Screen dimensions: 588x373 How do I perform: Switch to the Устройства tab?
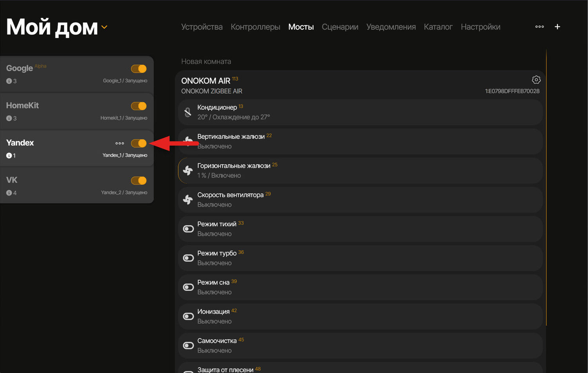(201, 27)
